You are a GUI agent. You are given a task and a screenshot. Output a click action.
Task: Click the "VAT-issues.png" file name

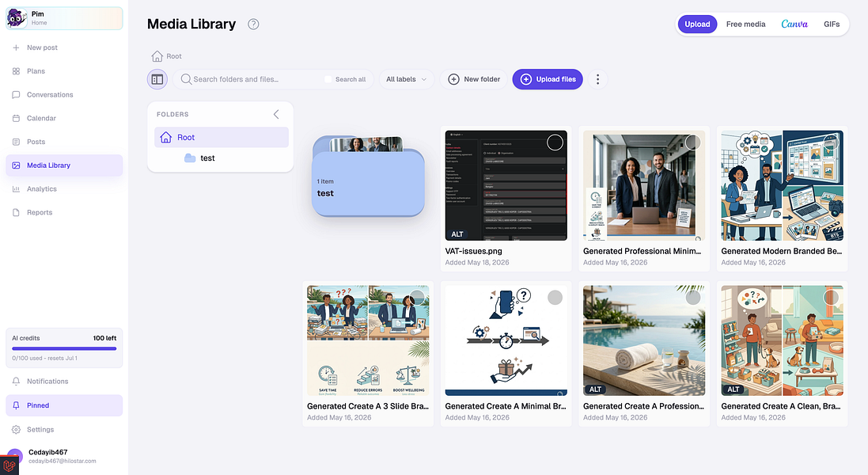[x=473, y=251]
